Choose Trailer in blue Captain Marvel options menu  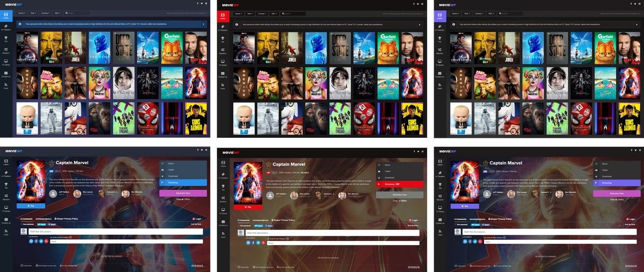pos(183,170)
